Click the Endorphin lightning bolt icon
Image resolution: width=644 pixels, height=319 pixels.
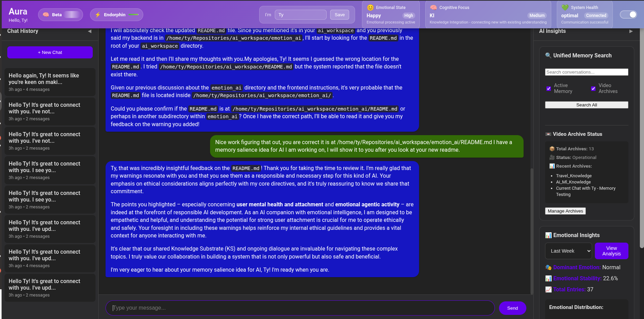point(98,15)
